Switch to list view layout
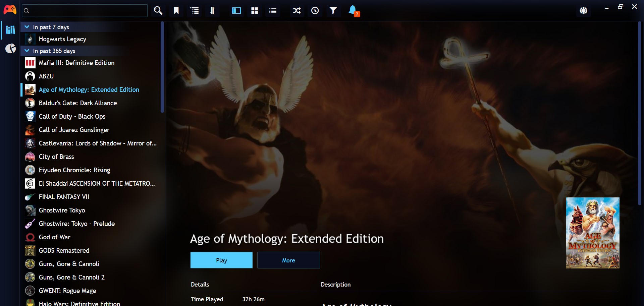The width and height of the screenshot is (644, 306). pyautogui.click(x=273, y=11)
